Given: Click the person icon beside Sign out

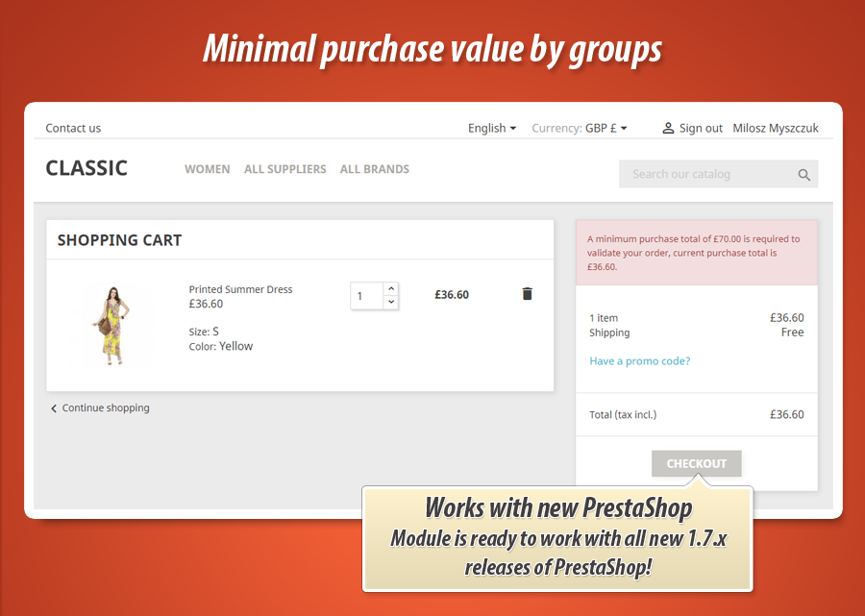Looking at the screenshot, I should click(x=669, y=127).
